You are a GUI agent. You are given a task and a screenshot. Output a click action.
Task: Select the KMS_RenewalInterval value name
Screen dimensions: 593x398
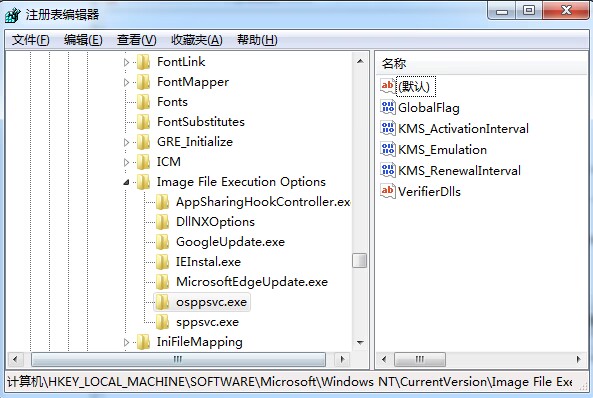[x=459, y=171]
